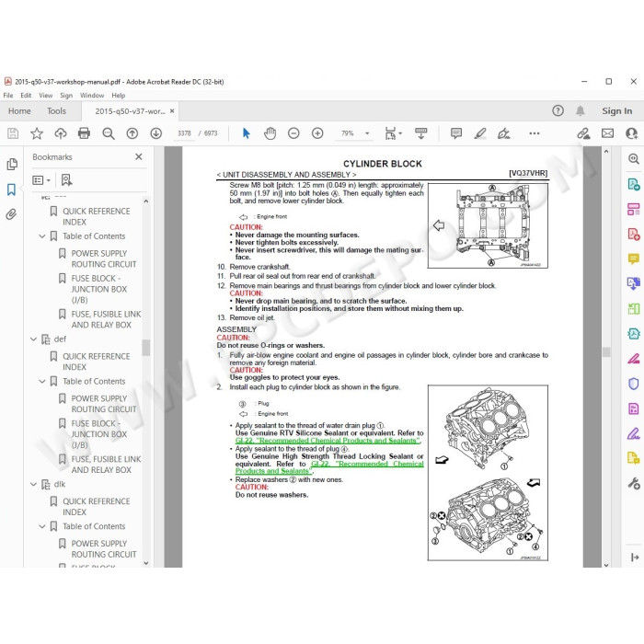Open FUSE BLOCK - JUNCTION BOX bookmark under def
Viewport: 644px width, 644px height.
99,434
